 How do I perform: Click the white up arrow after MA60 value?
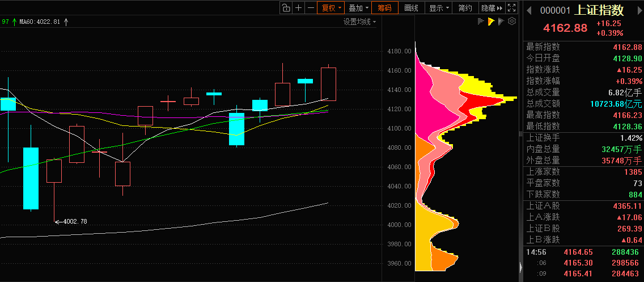(66, 22)
